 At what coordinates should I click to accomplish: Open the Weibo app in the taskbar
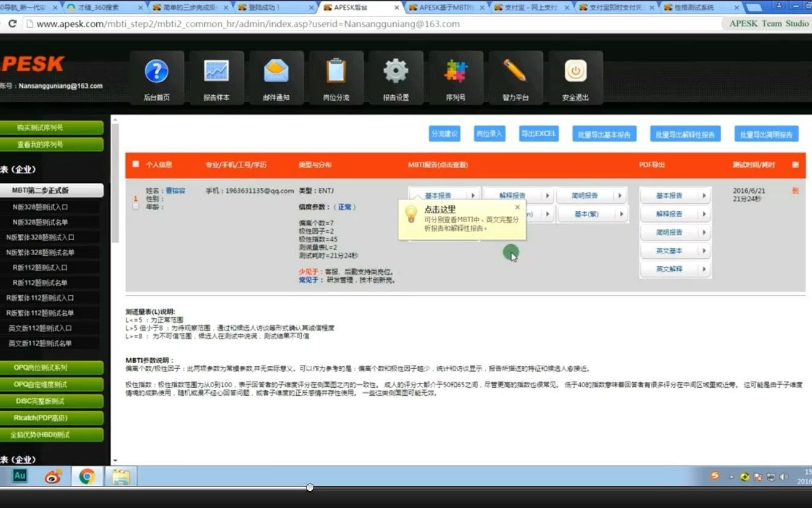(53, 476)
